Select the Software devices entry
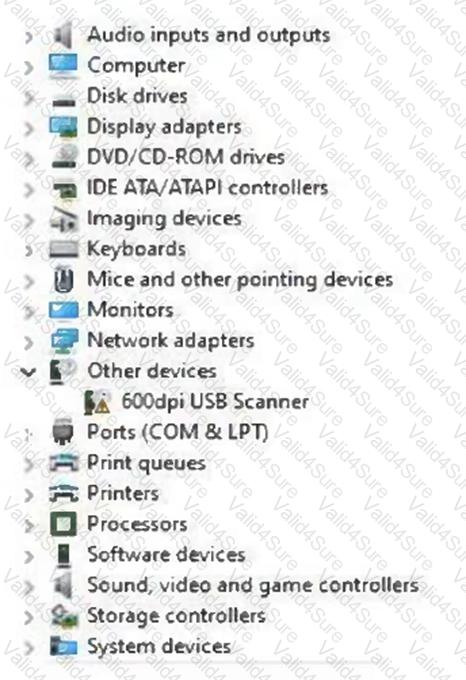This screenshot has height=680, width=466. pyautogui.click(x=166, y=555)
